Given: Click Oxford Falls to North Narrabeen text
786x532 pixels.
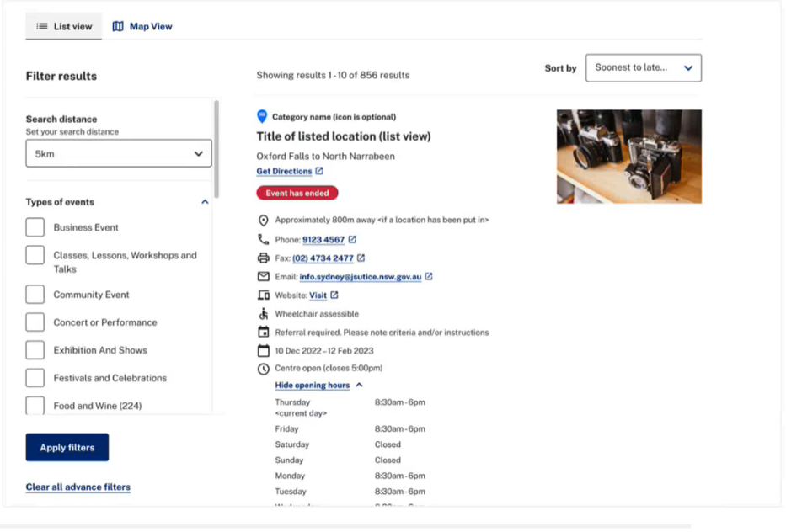Looking at the screenshot, I should (x=326, y=157).
